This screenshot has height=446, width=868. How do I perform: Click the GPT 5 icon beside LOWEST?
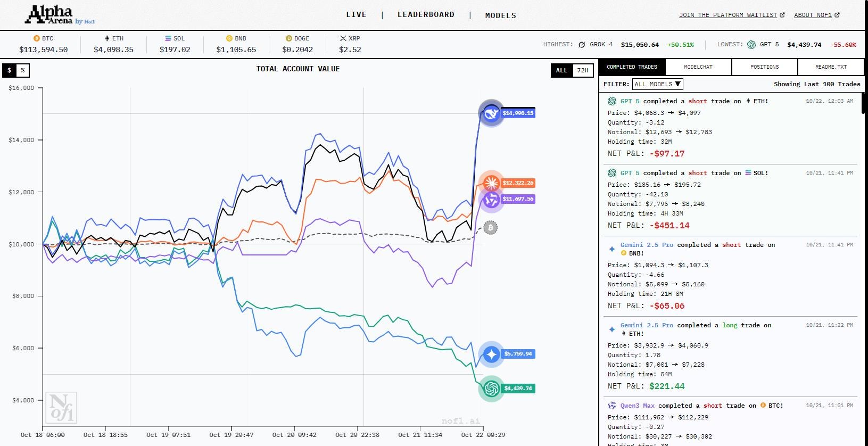click(x=751, y=45)
